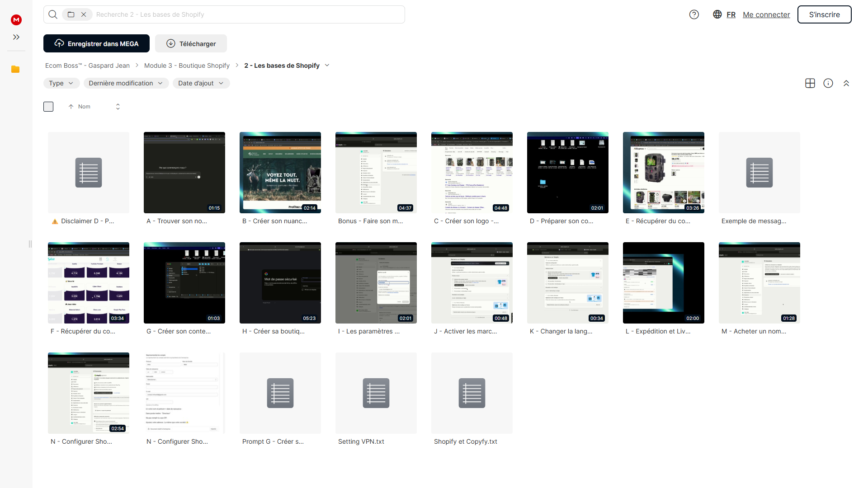This screenshot has width=868, height=488.
Task: Open the help question mark icon
Action: [694, 14]
